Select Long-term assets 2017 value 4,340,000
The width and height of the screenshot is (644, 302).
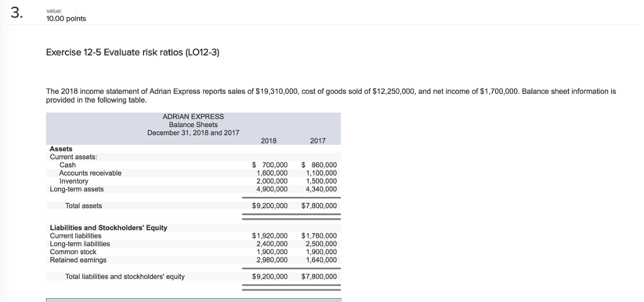pyautogui.click(x=321, y=189)
